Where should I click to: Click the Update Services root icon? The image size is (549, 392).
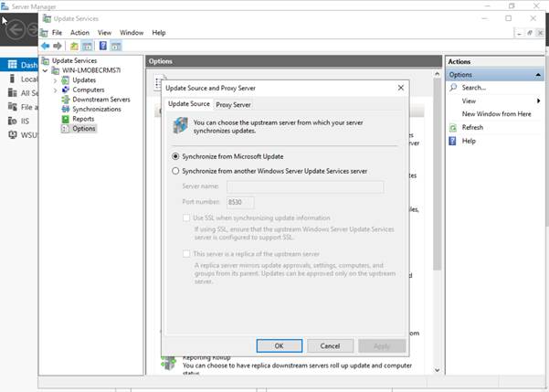click(x=45, y=60)
